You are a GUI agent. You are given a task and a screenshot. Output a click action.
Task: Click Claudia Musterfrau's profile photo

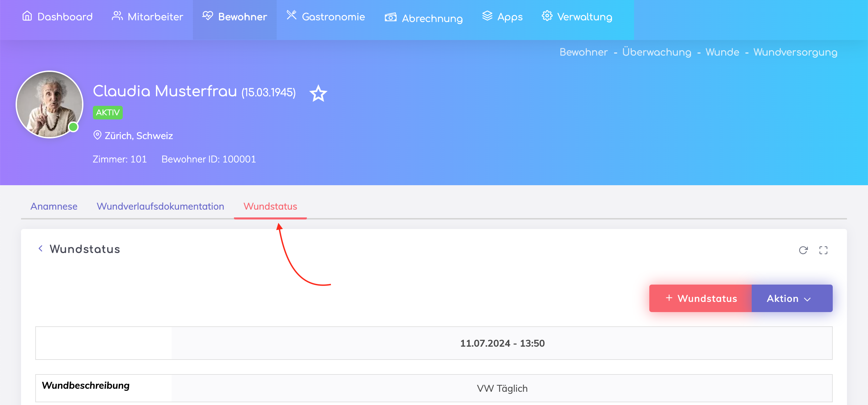(50, 104)
